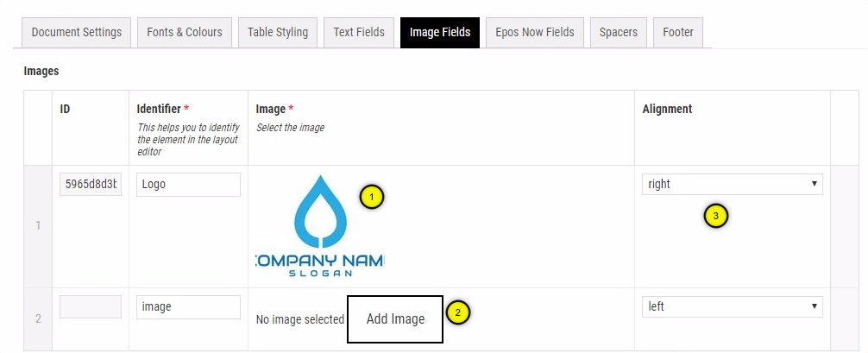Open the Document Settings tab

tap(77, 33)
